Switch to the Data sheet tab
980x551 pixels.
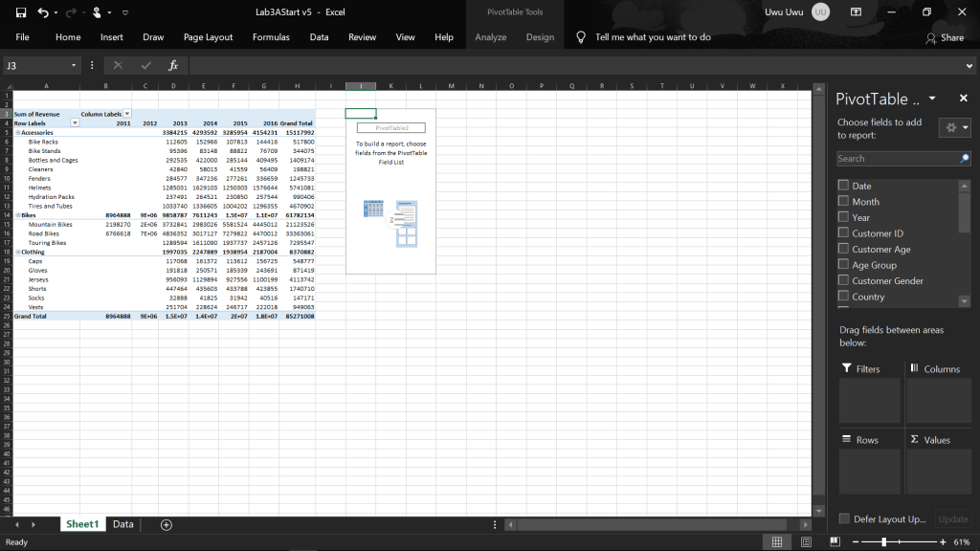[122, 524]
